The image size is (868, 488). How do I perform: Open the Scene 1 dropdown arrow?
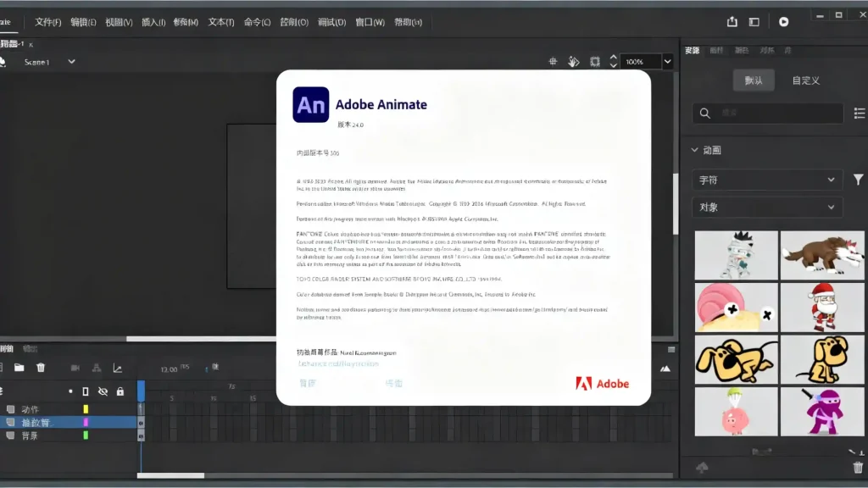[x=71, y=61]
